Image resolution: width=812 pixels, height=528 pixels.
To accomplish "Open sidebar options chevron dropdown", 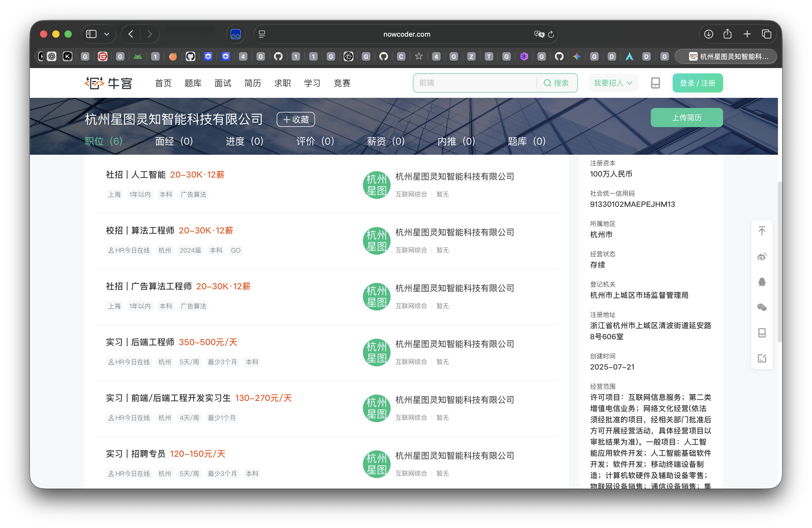I will (107, 34).
